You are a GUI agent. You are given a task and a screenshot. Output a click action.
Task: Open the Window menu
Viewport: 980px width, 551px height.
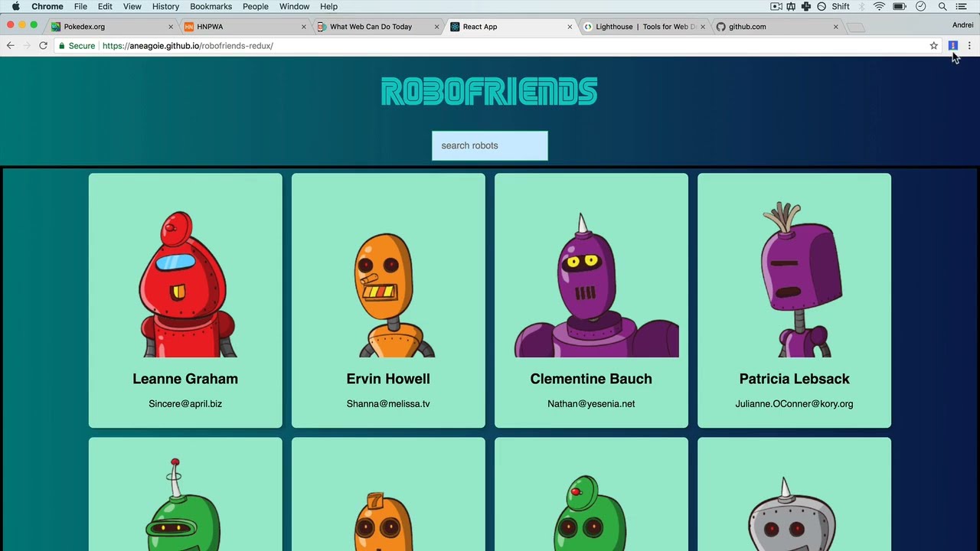(x=295, y=6)
